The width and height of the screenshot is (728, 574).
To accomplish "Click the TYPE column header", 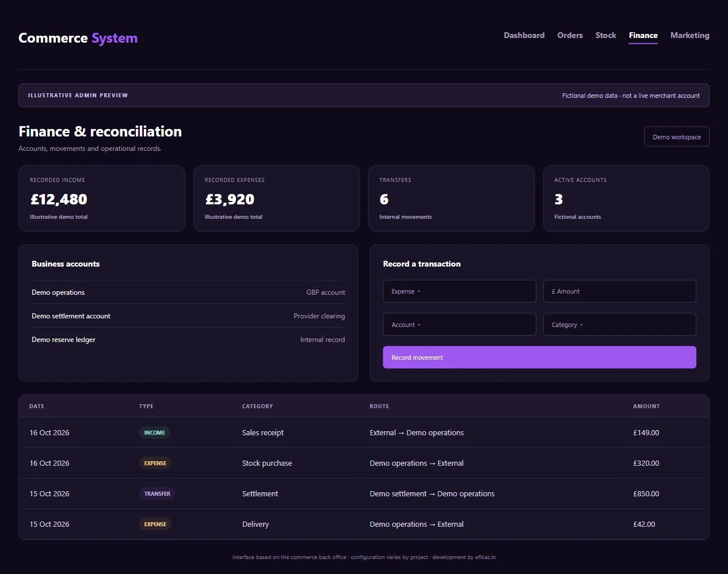I will coord(146,406).
